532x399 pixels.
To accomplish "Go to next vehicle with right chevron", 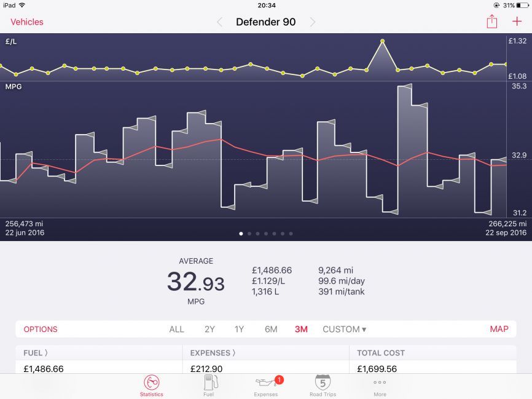I will 313,22.
